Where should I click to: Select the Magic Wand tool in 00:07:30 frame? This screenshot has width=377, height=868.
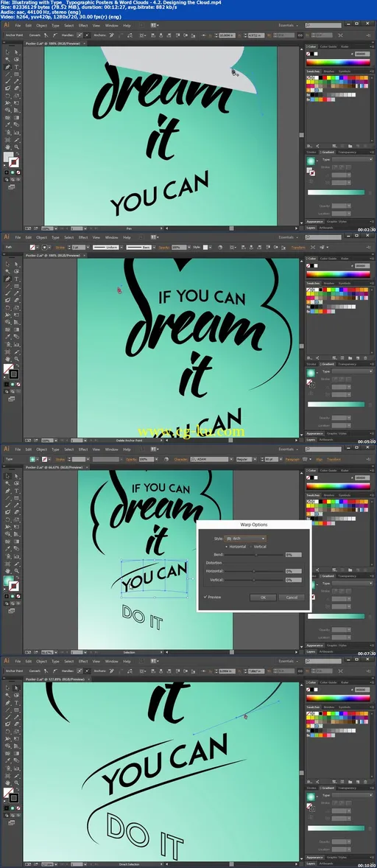[7, 483]
